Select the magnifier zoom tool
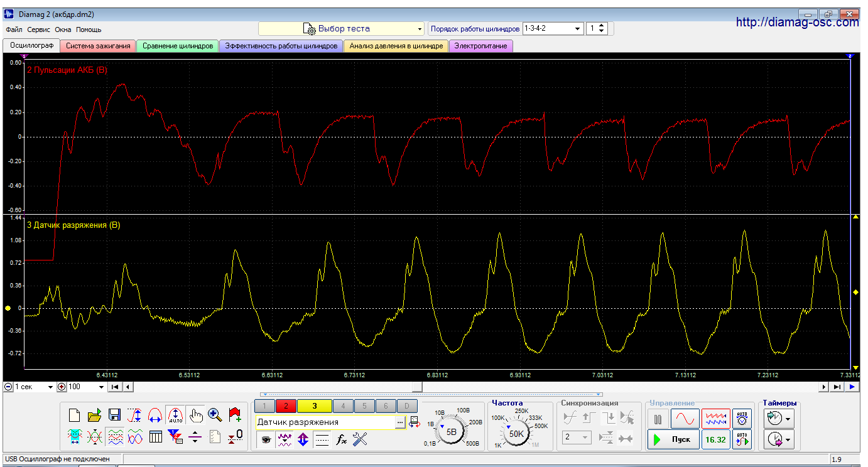This screenshot has height=467, width=868. pyautogui.click(x=215, y=415)
